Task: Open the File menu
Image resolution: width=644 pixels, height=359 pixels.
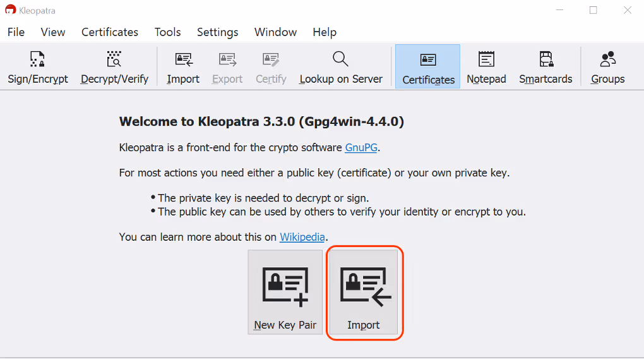Action: (x=16, y=32)
